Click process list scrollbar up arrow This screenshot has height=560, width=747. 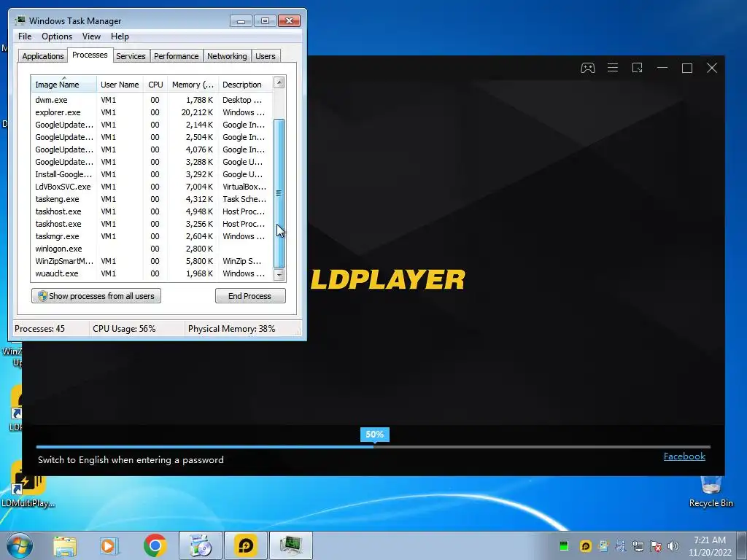pos(279,82)
